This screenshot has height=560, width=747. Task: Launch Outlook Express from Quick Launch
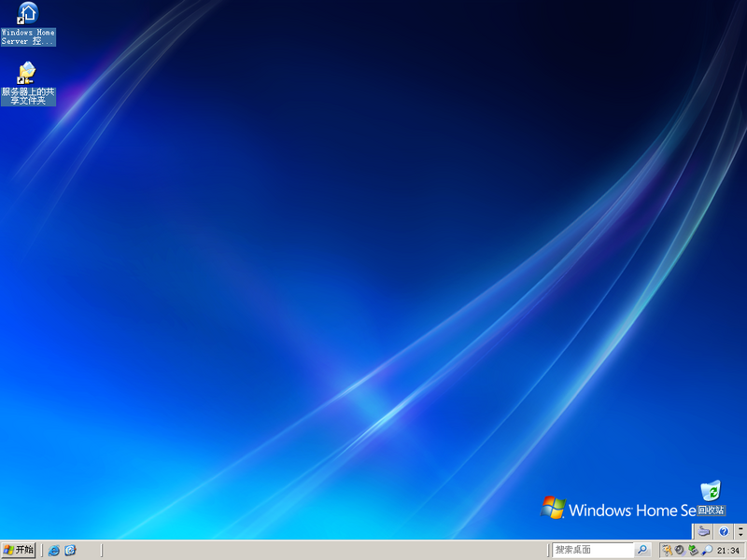pyautogui.click(x=72, y=550)
